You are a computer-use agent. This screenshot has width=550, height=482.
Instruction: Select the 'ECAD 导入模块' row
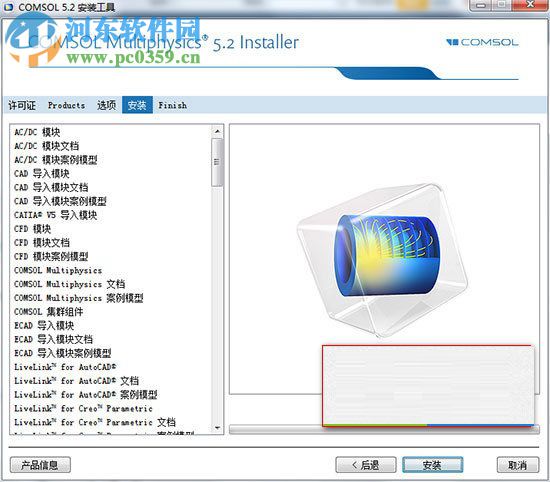pos(111,326)
